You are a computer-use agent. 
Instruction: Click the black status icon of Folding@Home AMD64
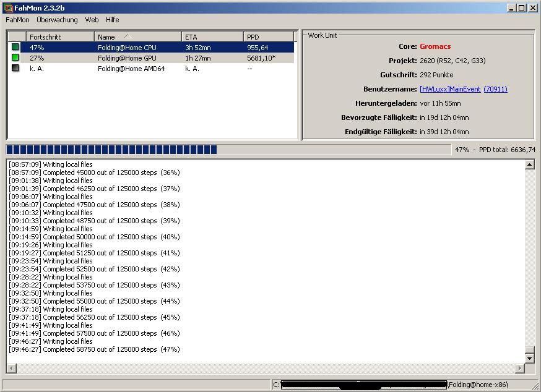click(x=15, y=68)
